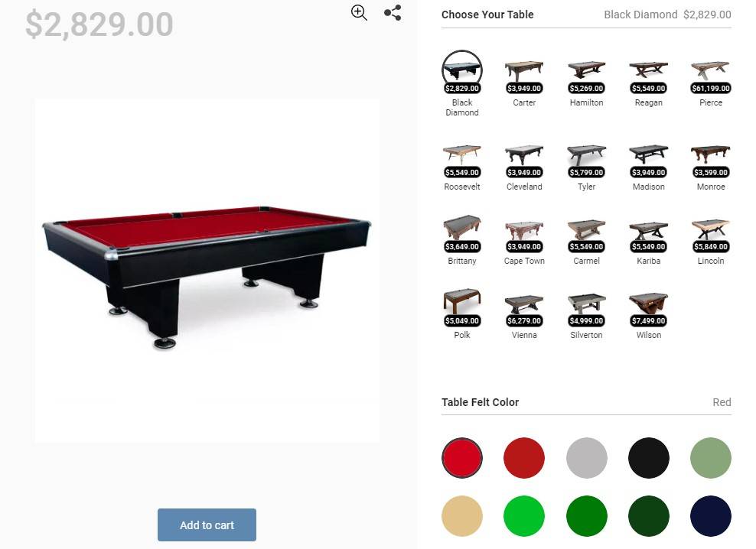Choose the bright green felt swatch
This screenshot has height=549, width=756.
click(524, 516)
